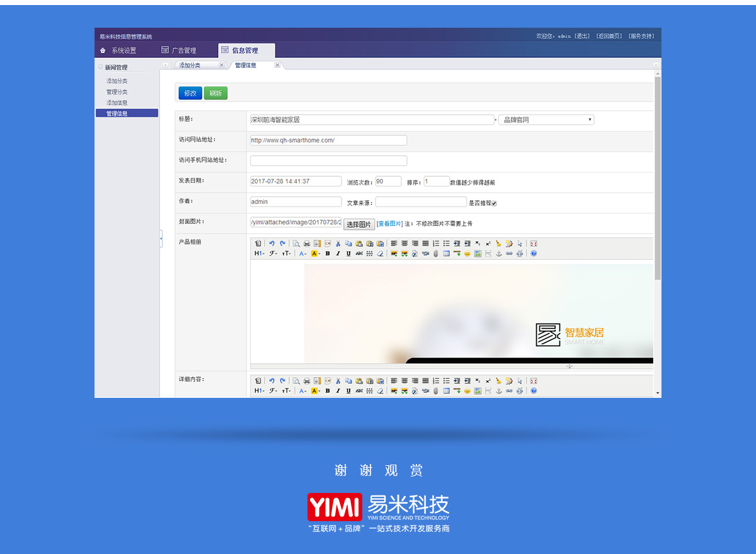The height and width of the screenshot is (554, 756).
Task: Switch to the 添加分类 content tab
Action: tap(190, 65)
